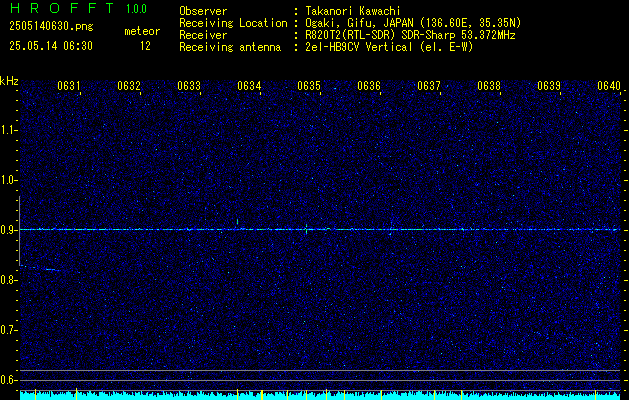629x400 pixels.
Task: Click the 0634 time label
Action: point(249,86)
